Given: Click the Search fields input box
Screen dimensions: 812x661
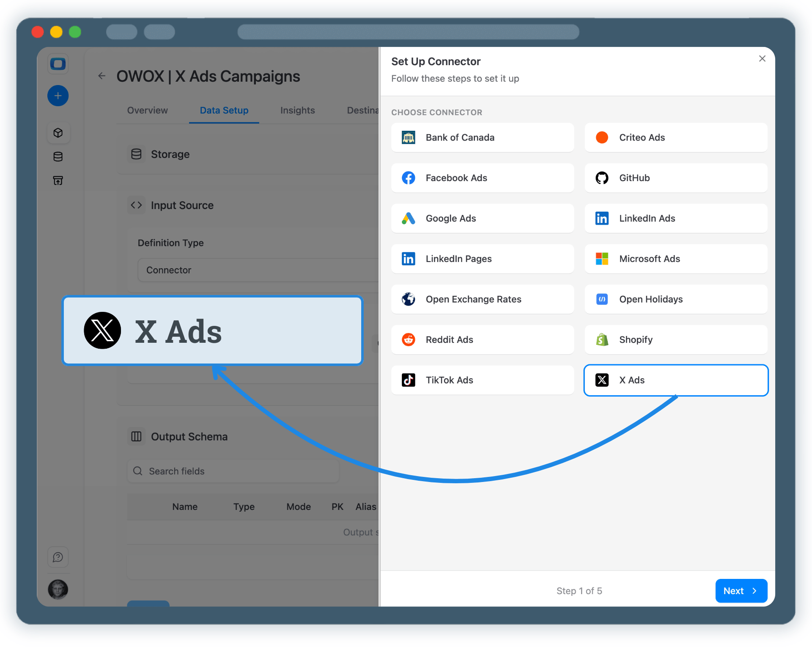Looking at the screenshot, I should pyautogui.click(x=233, y=471).
